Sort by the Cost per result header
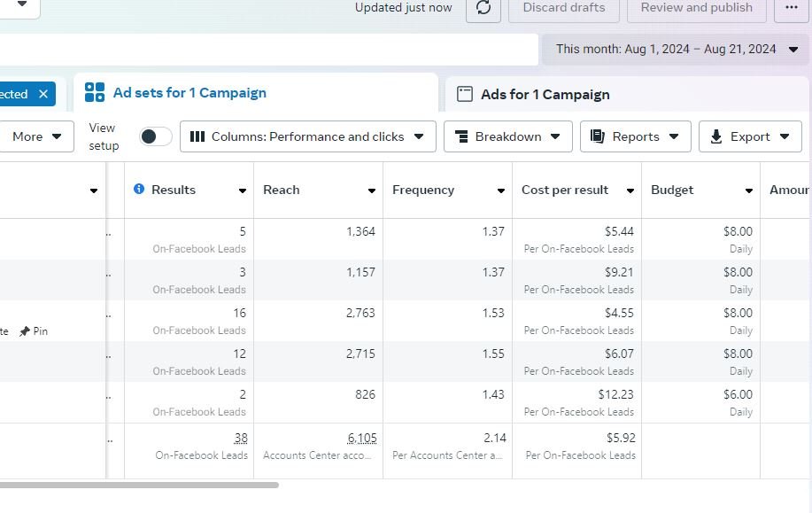 pos(565,190)
